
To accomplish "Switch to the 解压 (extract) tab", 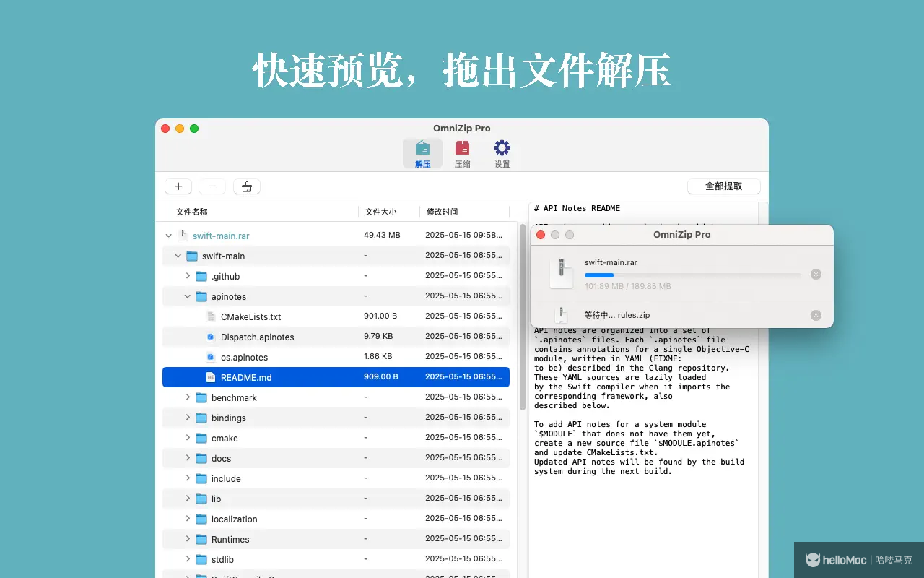I will [422, 154].
